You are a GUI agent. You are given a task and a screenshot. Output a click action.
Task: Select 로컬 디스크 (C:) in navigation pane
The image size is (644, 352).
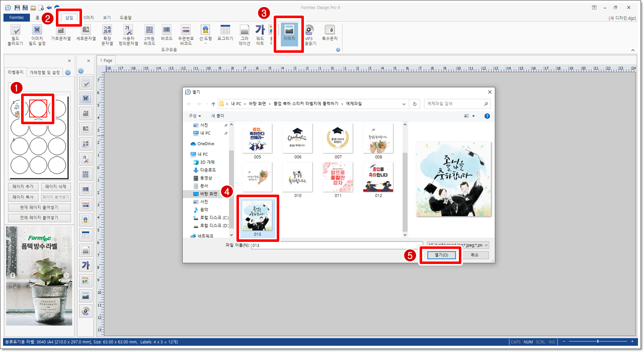tap(210, 218)
